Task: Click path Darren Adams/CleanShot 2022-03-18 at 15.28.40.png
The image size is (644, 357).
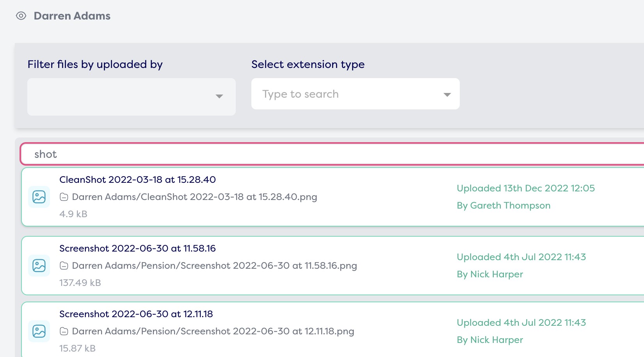Action: click(x=194, y=197)
